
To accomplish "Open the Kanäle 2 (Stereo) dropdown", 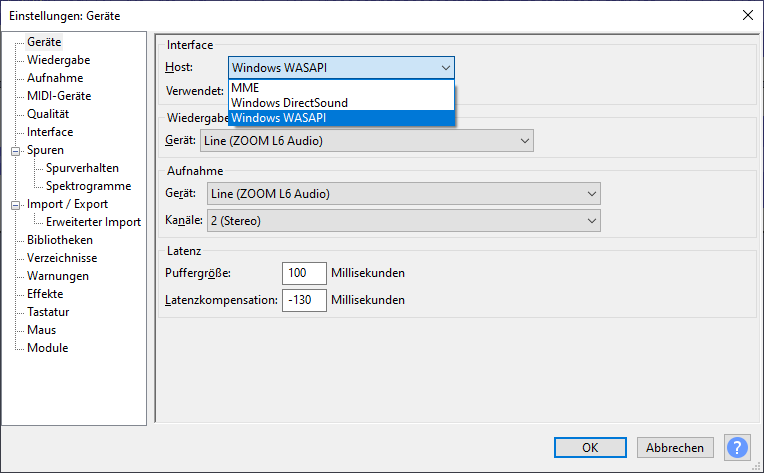I will pyautogui.click(x=403, y=221).
